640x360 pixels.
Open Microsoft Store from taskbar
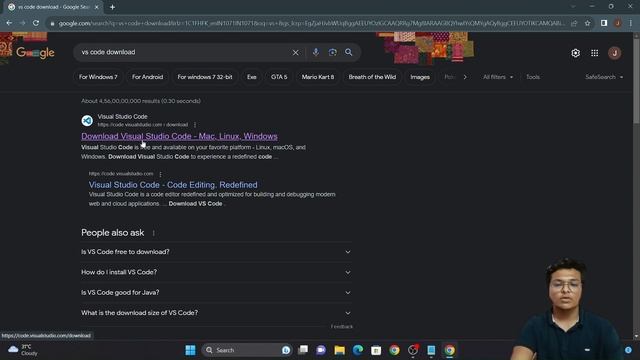point(376,350)
